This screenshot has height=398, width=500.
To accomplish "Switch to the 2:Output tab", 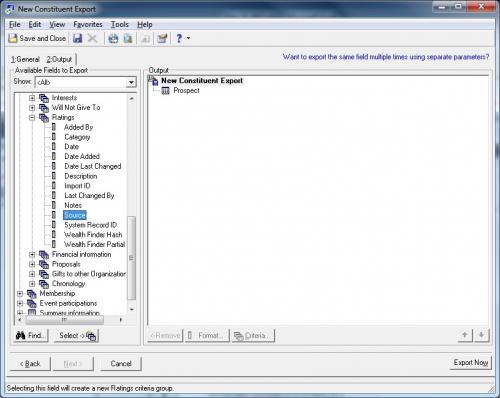I will pos(59,59).
